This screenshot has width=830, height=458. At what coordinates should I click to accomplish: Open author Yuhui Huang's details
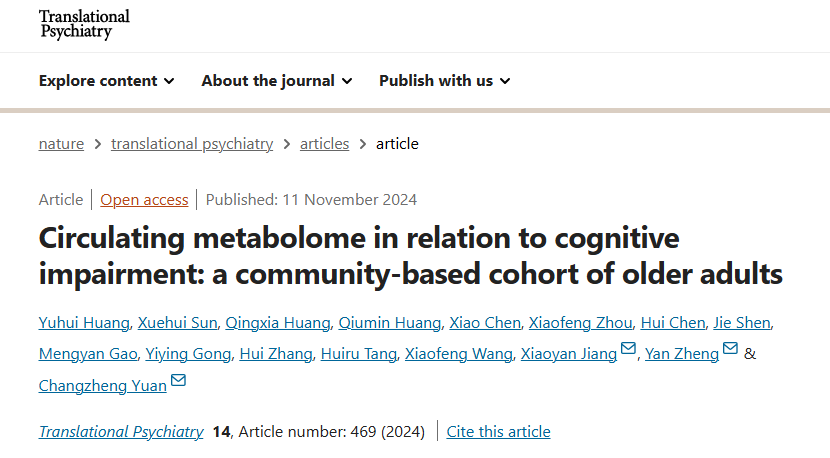[84, 323]
